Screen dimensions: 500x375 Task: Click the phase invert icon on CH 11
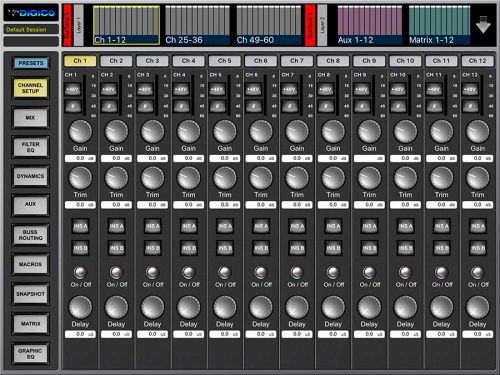tap(434, 107)
